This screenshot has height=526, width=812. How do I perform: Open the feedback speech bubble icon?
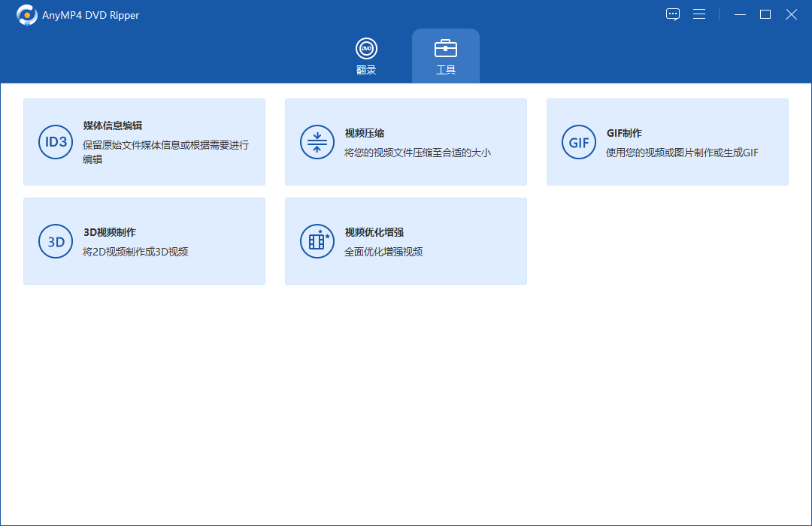pos(673,14)
